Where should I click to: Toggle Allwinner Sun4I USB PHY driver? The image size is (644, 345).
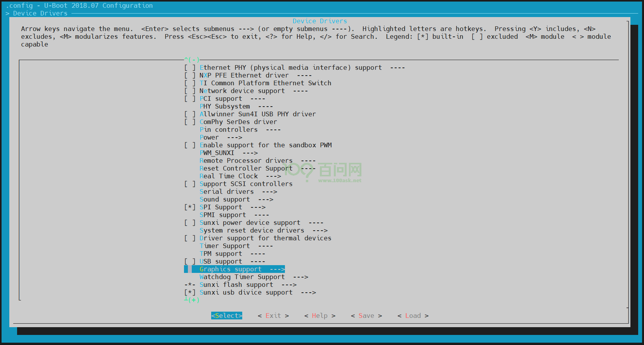[x=190, y=114]
